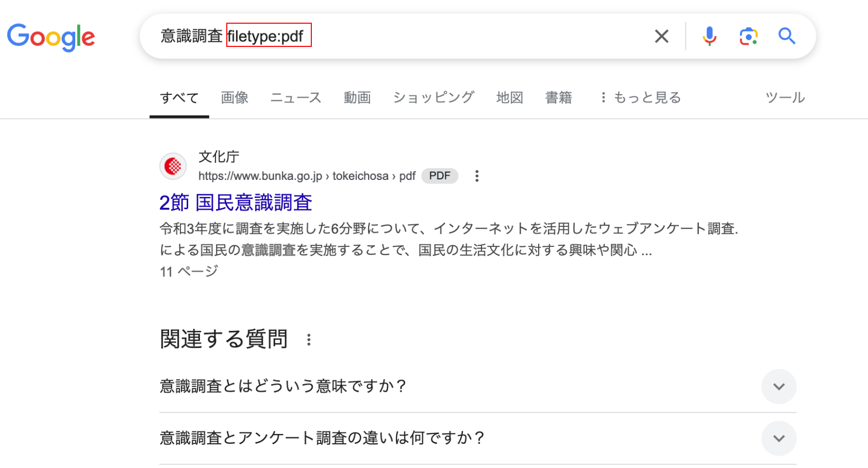Open three-dot menu beside 関連する質問
Viewport: 868px width, 468px height.
309,340
